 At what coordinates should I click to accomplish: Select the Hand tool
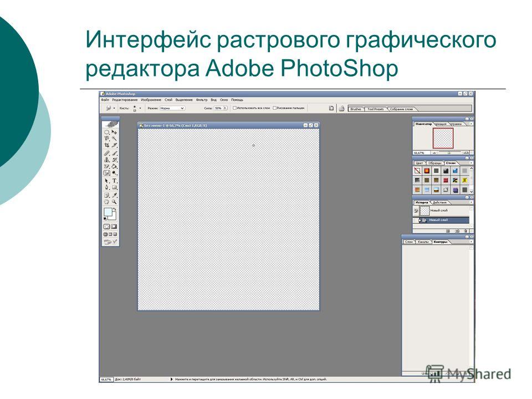(x=106, y=202)
